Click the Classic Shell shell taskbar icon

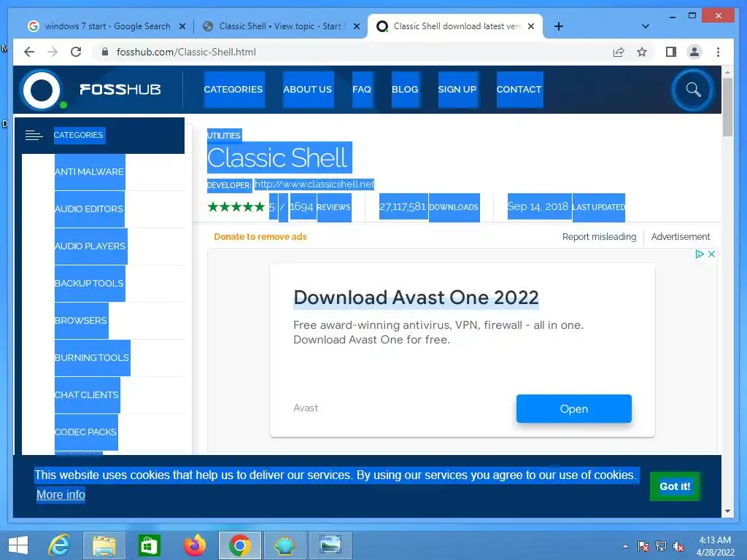click(285, 545)
